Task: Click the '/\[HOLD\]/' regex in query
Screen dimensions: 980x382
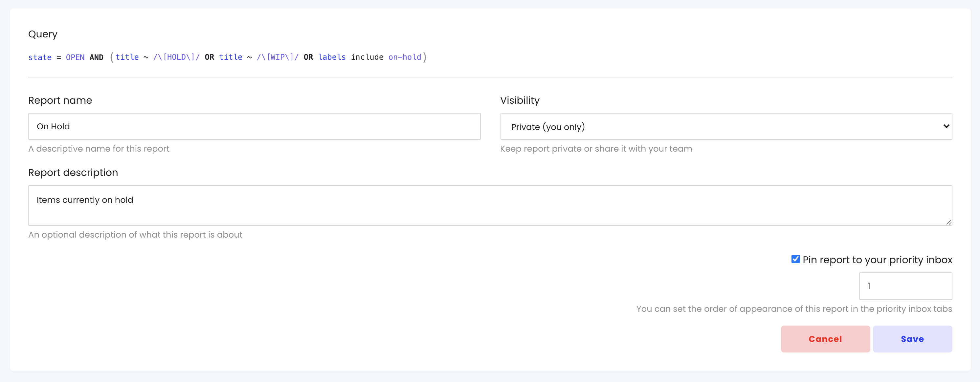Action: tap(176, 57)
